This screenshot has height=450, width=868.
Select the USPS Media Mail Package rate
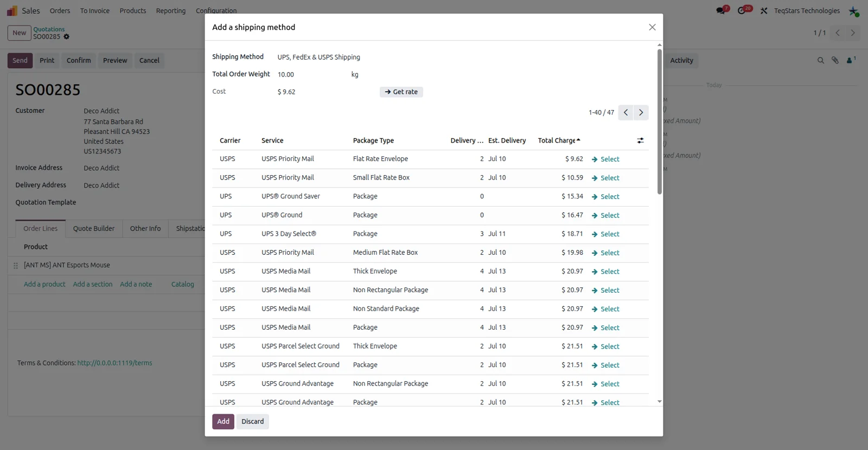tap(605, 327)
